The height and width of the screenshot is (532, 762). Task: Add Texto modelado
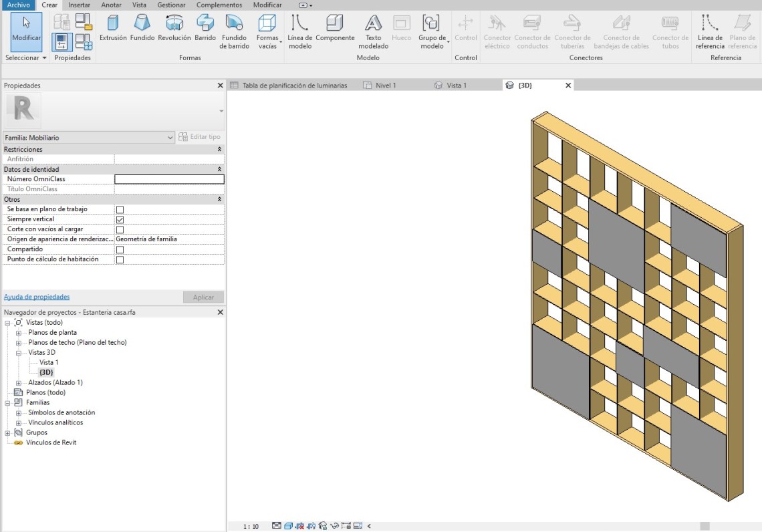point(373,32)
